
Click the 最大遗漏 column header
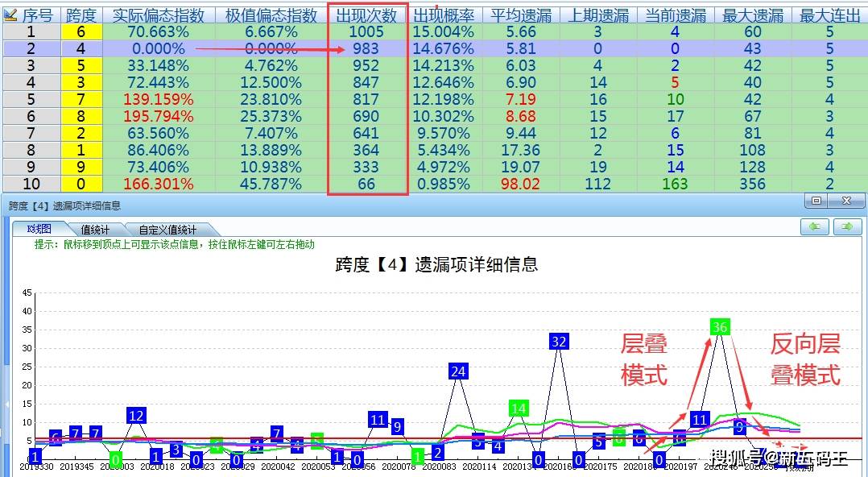(x=752, y=15)
